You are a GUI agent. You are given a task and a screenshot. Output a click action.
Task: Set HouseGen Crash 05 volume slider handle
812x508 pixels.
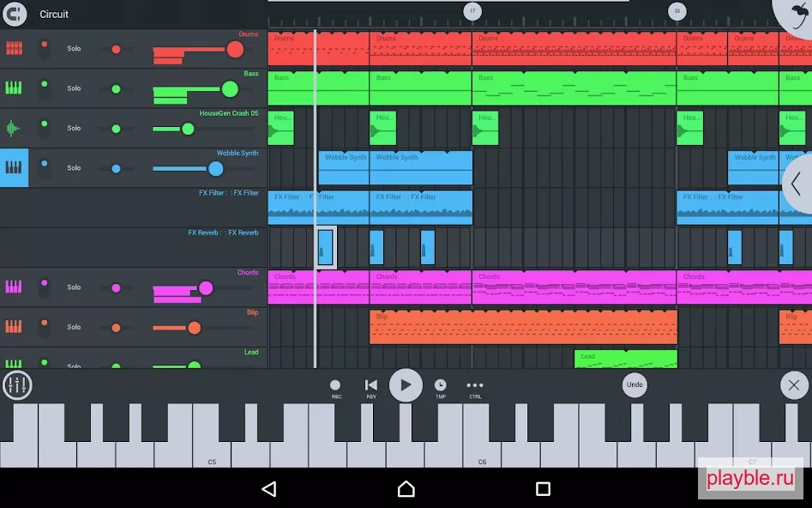188,129
